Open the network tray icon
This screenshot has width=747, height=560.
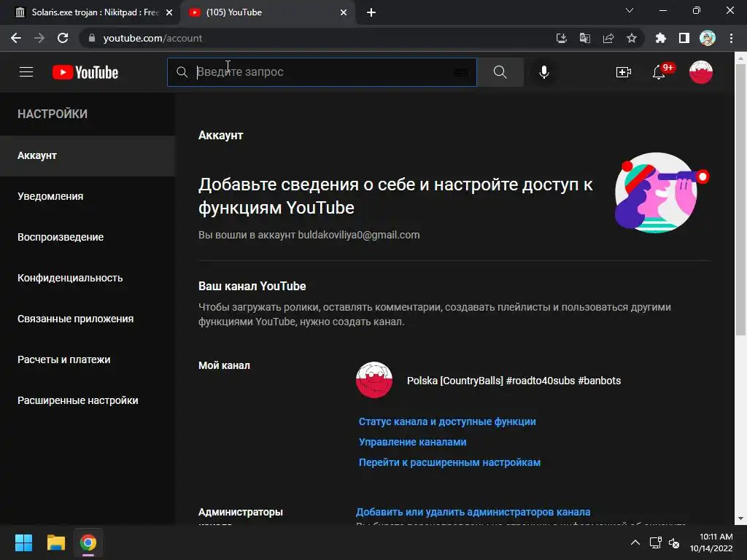pyautogui.click(x=656, y=542)
